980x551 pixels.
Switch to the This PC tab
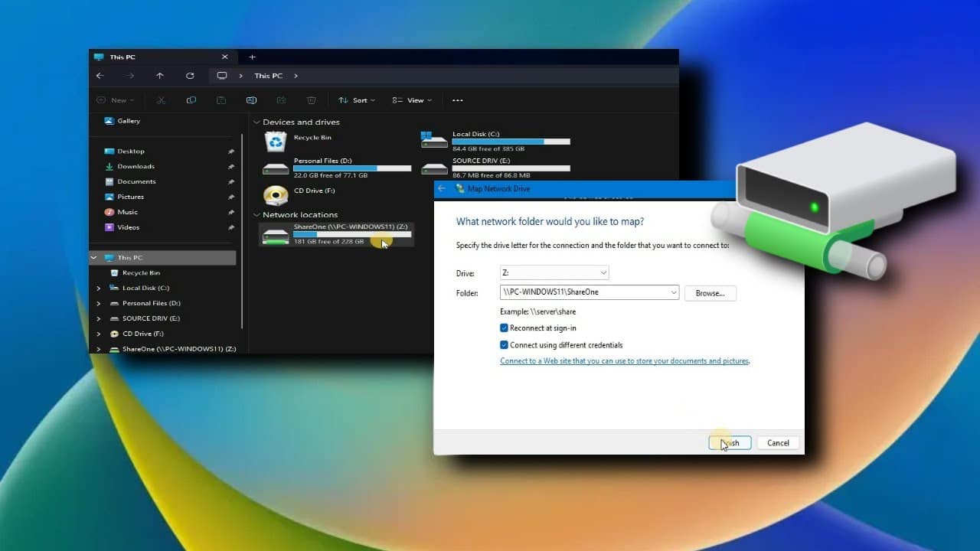pyautogui.click(x=138, y=57)
